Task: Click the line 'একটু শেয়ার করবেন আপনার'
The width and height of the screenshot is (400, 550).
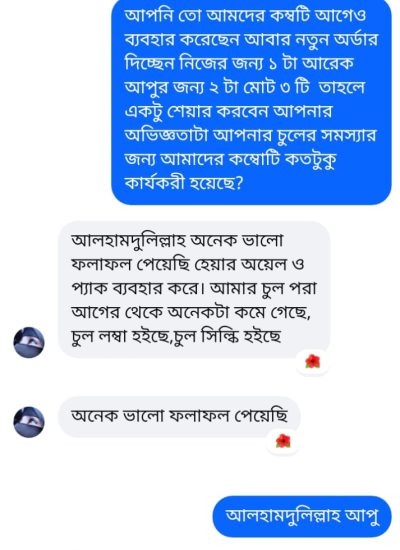Action: [x=228, y=111]
